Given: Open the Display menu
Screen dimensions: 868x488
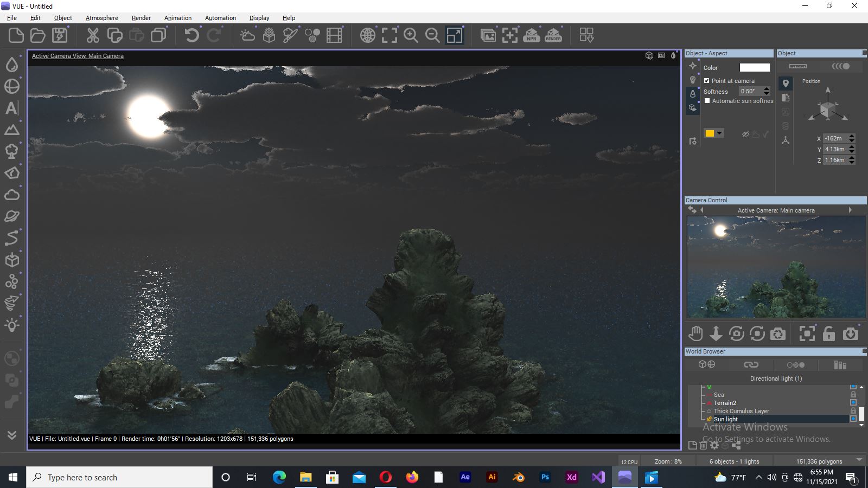Looking at the screenshot, I should point(259,18).
